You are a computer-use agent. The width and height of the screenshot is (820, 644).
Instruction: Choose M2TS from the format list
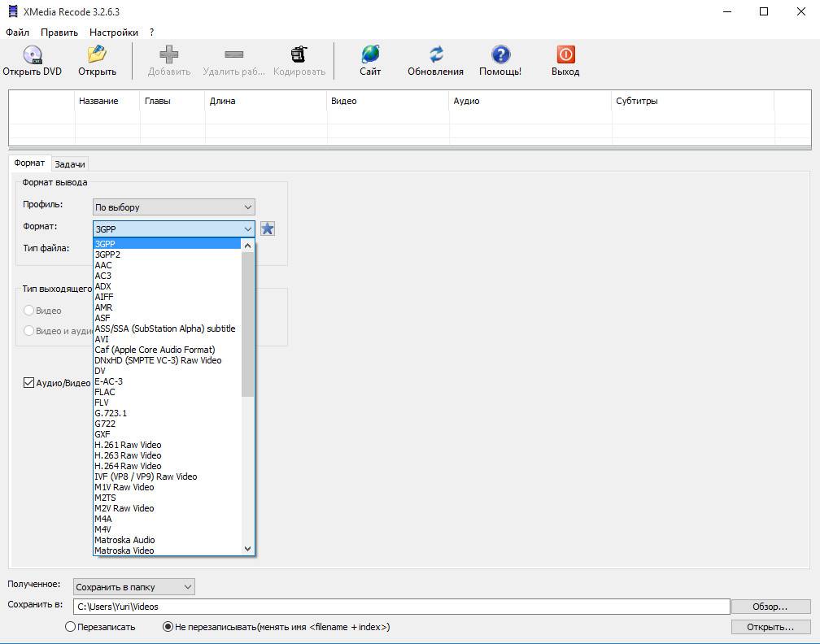coord(168,498)
